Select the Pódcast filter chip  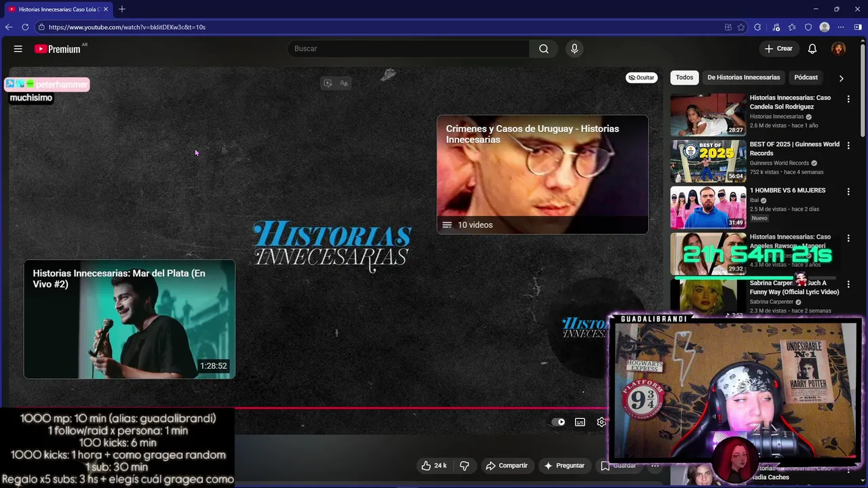click(x=806, y=77)
